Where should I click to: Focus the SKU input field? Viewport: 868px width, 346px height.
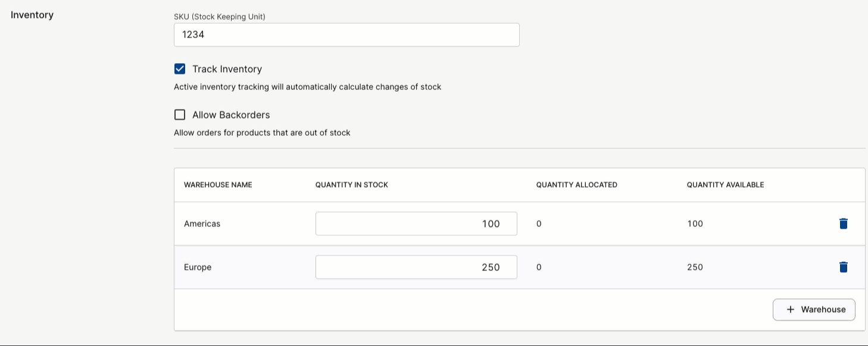pos(346,35)
